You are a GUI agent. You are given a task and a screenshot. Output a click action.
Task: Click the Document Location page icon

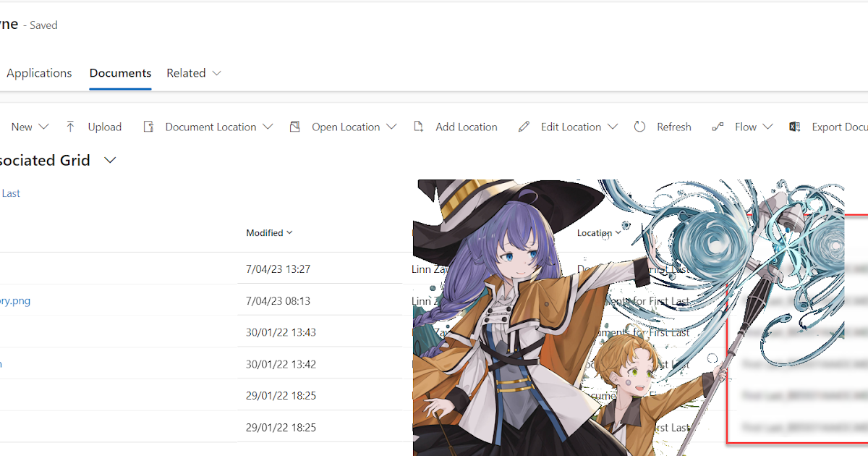coord(148,127)
